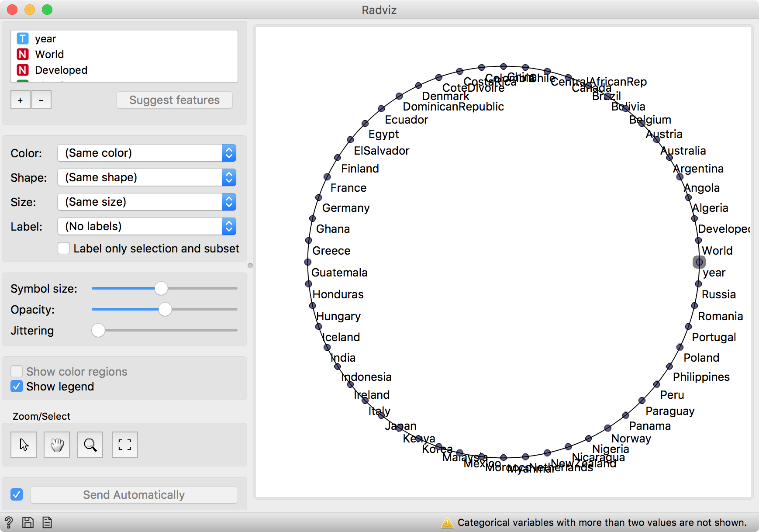The height and width of the screenshot is (532, 759).
Task: Click the DominicanRepublic anchor label
Action: 453,107
